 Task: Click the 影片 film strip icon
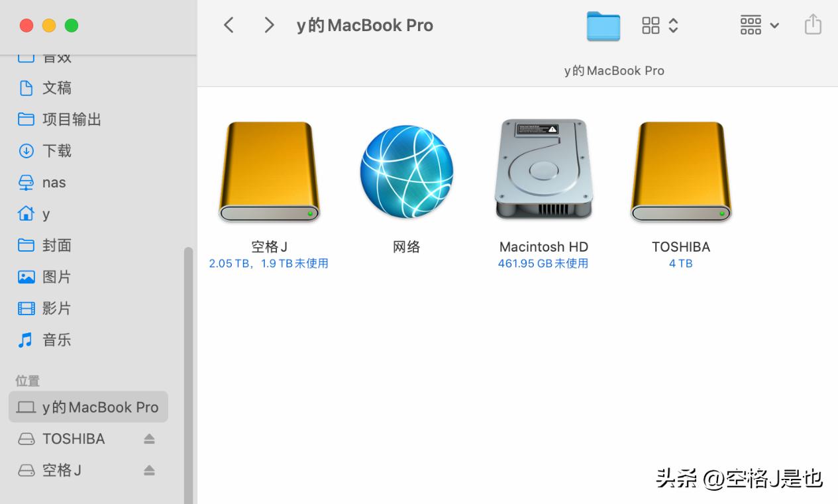pyautogui.click(x=26, y=308)
